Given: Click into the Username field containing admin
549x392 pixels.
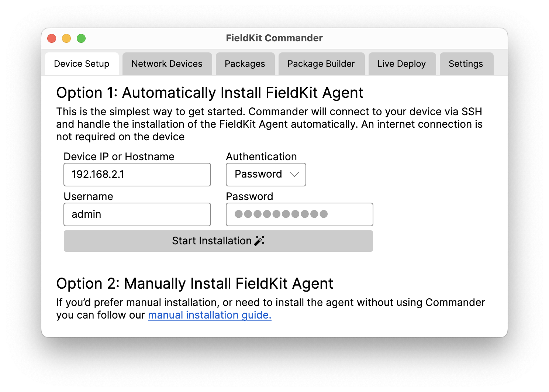Looking at the screenshot, I should pyautogui.click(x=137, y=214).
